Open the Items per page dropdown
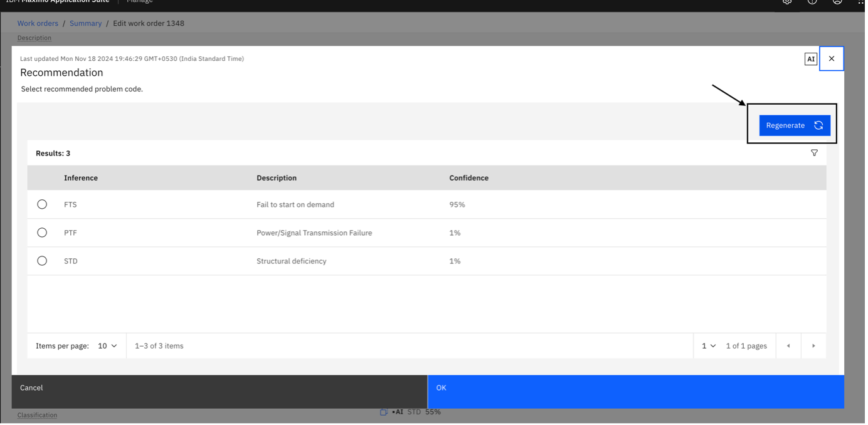The height and width of the screenshot is (425, 868). click(x=107, y=345)
